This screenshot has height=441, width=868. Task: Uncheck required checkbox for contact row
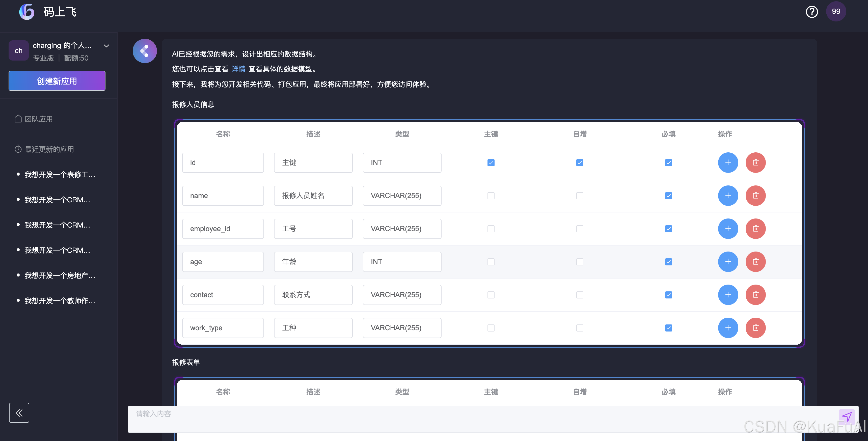point(668,295)
